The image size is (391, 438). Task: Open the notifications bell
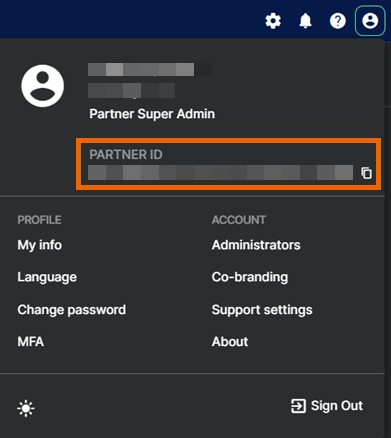[x=305, y=21]
